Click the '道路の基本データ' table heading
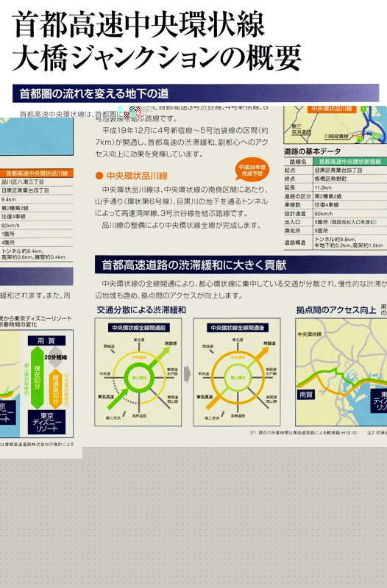This screenshot has width=387, height=588. pos(312,151)
